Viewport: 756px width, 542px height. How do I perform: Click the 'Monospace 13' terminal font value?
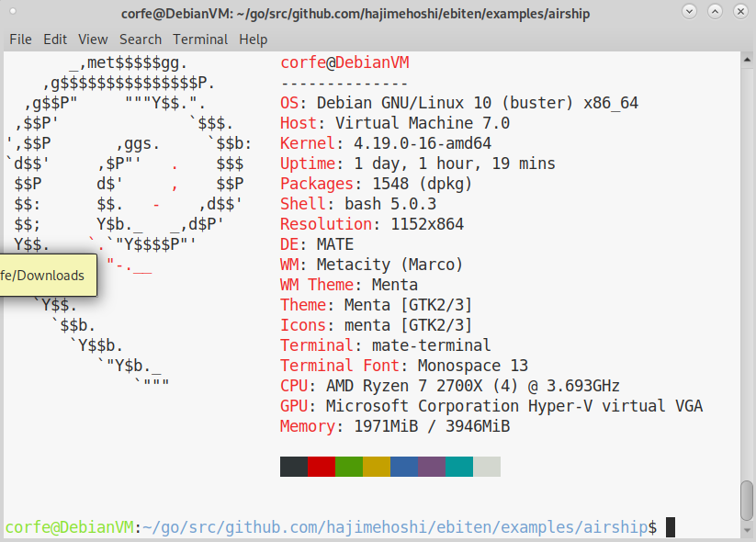(x=473, y=366)
